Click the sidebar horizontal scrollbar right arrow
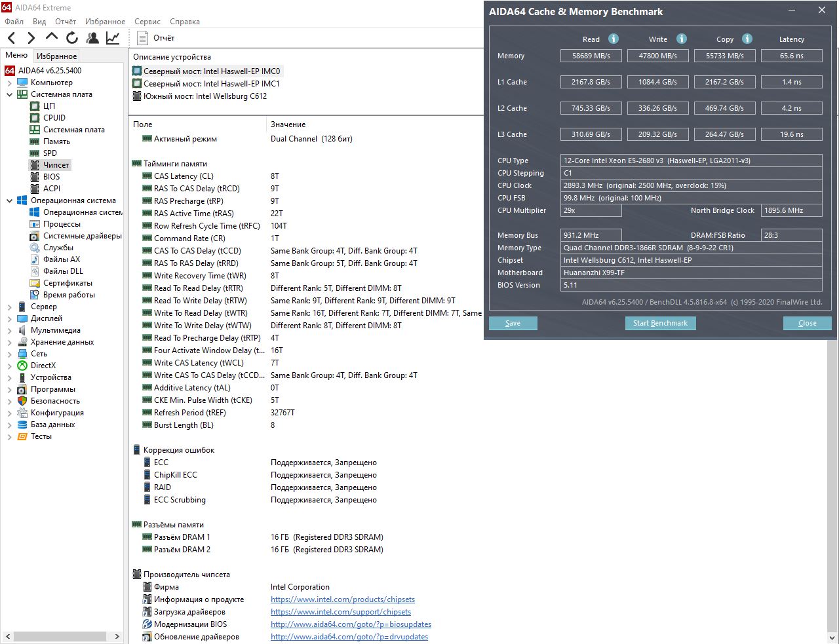Viewport: 839px width, 644px height. (x=117, y=636)
